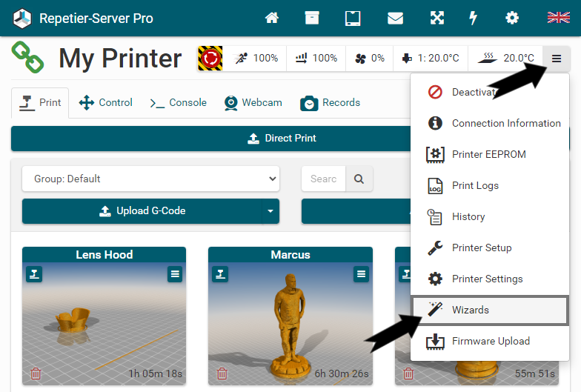Screen dimensions: 581x392
Task: Open the Upload G-Code dropdown arrow
Action: tap(270, 211)
